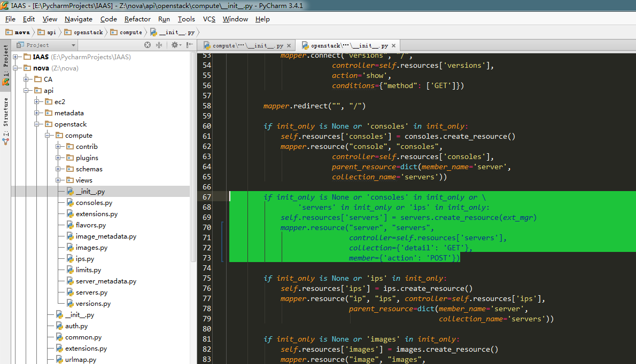Collapse the nova root node
636x364 pixels.
[15, 68]
